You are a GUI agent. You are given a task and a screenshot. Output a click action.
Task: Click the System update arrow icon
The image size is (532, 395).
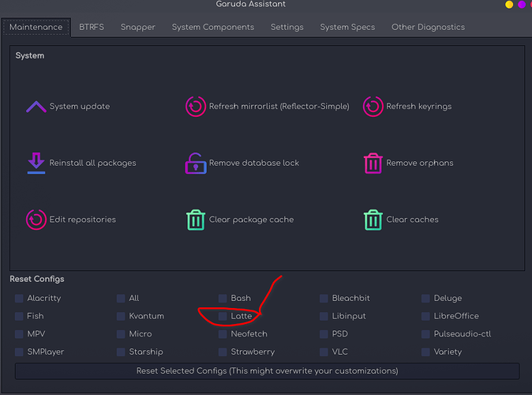point(36,107)
